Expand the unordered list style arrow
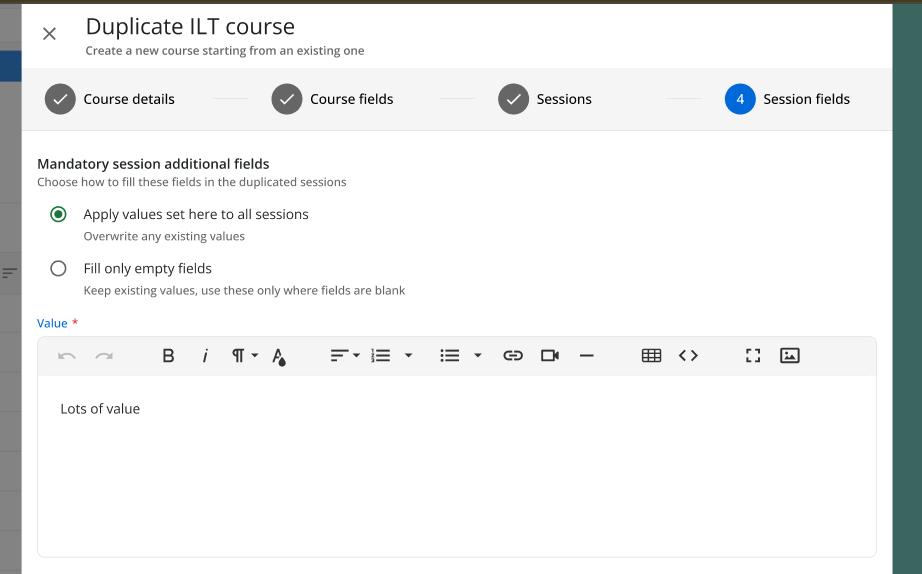The image size is (922, 574). 477,356
